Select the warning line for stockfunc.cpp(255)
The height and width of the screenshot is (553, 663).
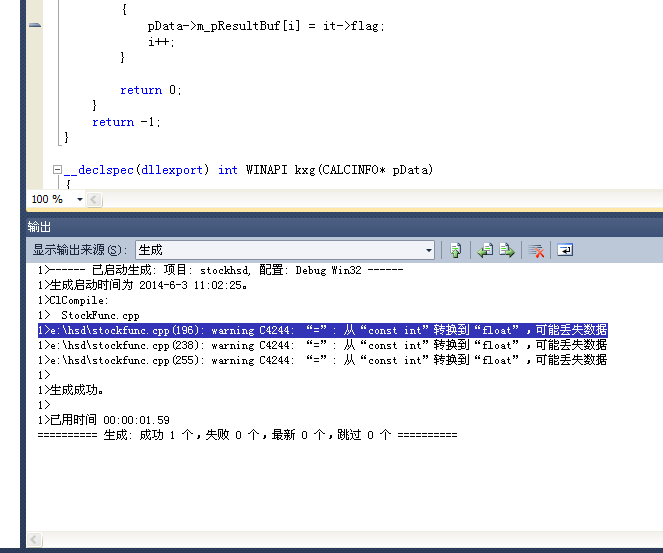click(323, 360)
